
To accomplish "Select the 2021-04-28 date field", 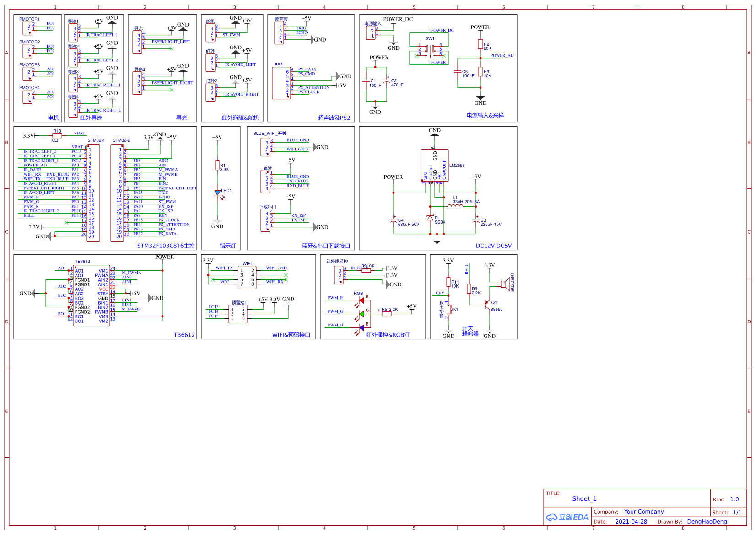I will click(x=631, y=522).
